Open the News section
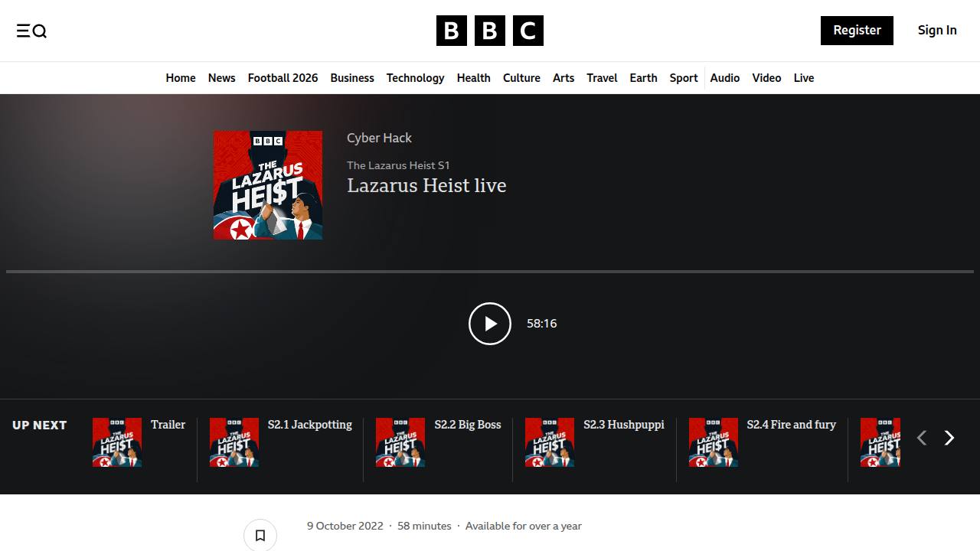 tap(222, 78)
